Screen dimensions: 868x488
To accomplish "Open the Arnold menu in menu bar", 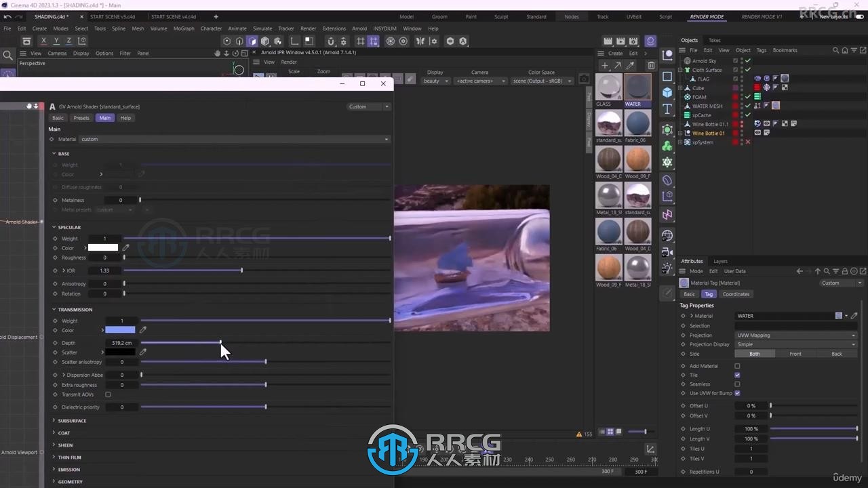I will point(359,28).
